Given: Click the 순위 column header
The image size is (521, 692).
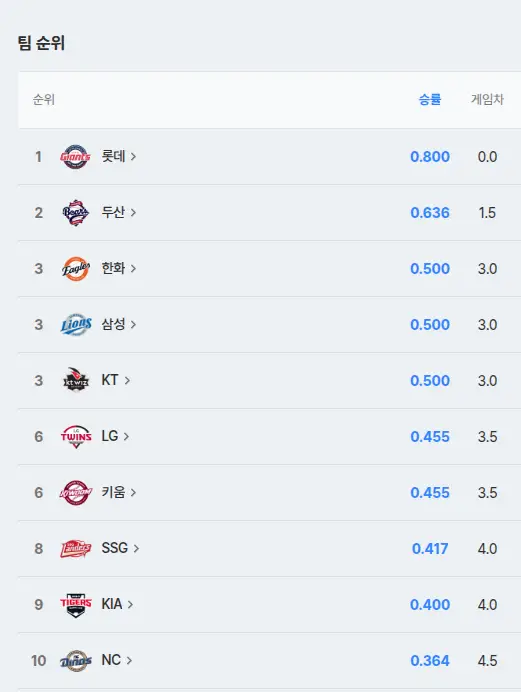Looking at the screenshot, I should pos(44,100).
